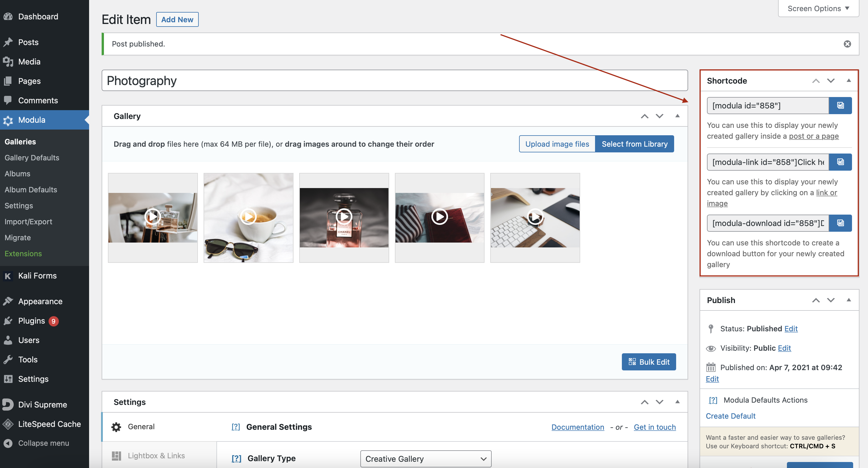Collapse the Publish panel triangle
The width and height of the screenshot is (868, 468).
[849, 300]
